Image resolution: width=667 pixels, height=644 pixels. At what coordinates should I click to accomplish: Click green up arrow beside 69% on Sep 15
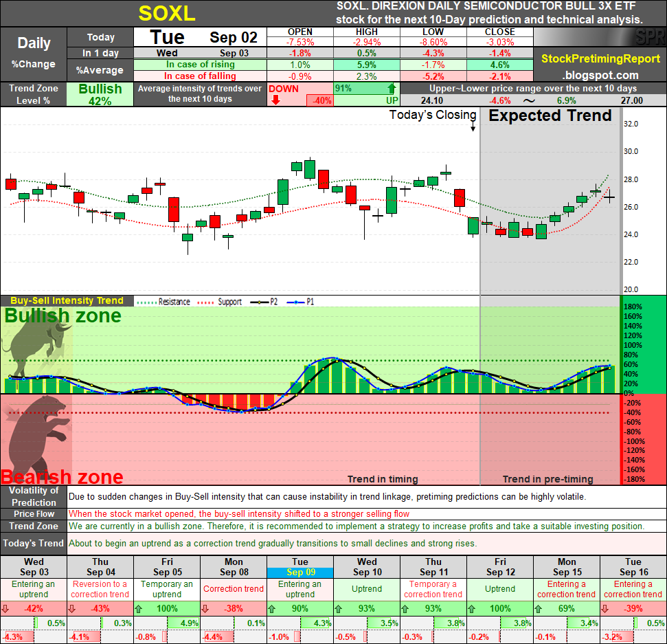point(538,609)
